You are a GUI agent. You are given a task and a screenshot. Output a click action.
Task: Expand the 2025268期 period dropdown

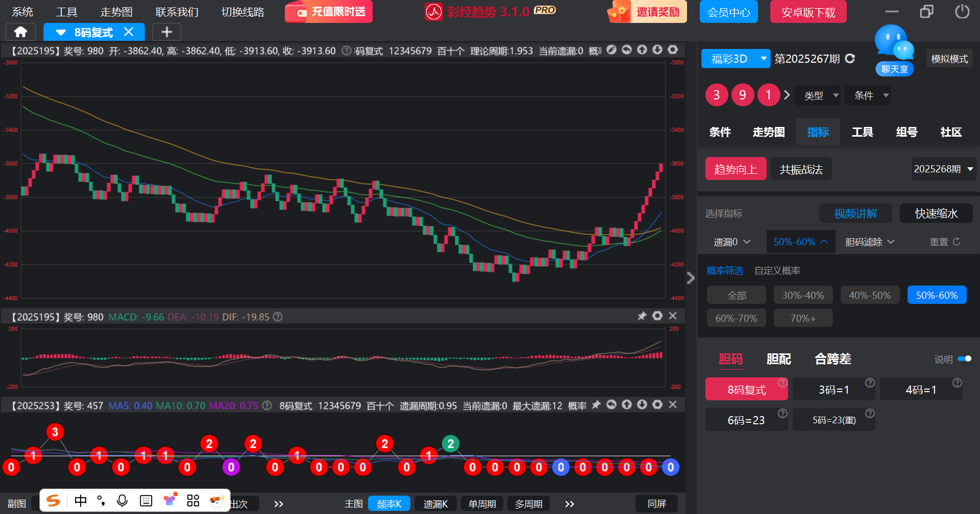pos(943,169)
